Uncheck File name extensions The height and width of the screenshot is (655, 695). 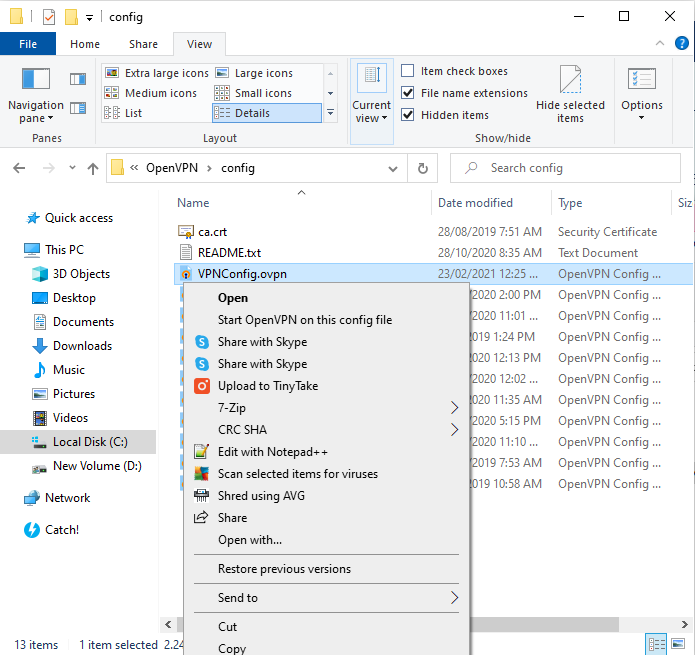(x=407, y=93)
